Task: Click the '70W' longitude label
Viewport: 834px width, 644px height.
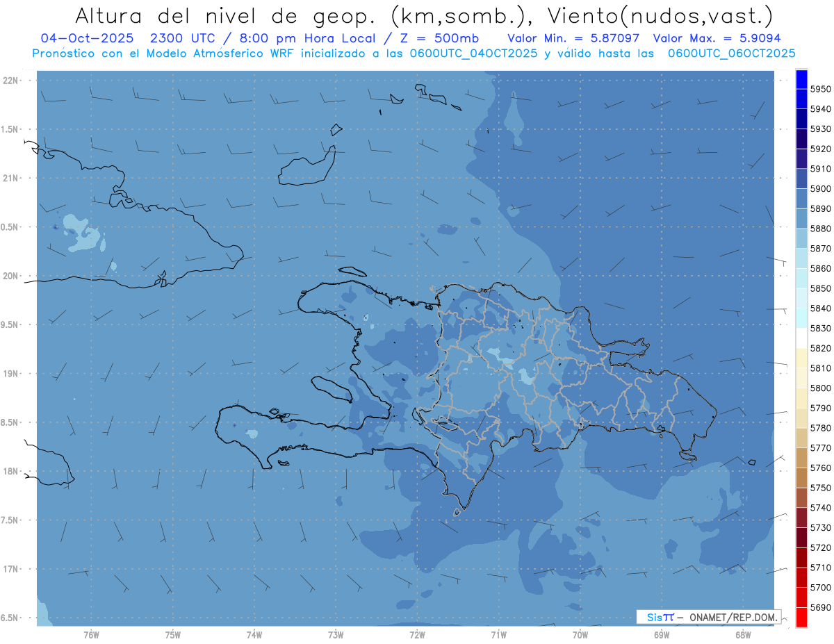Action: (x=580, y=635)
